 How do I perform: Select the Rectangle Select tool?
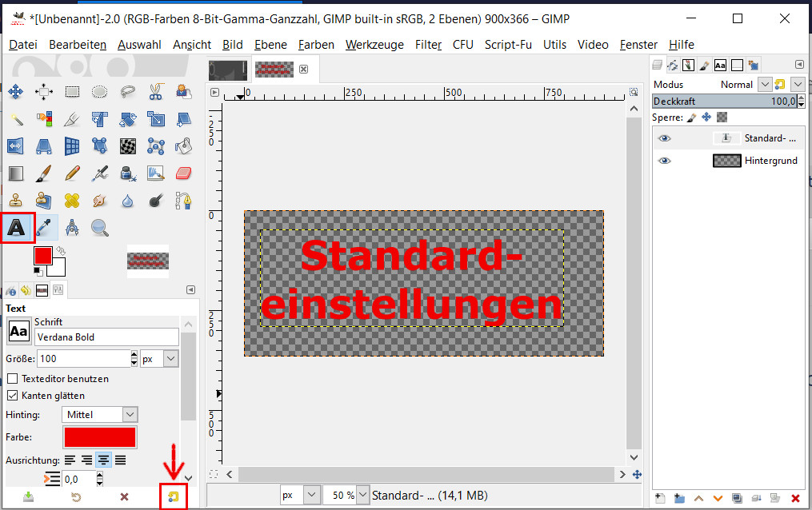72,93
